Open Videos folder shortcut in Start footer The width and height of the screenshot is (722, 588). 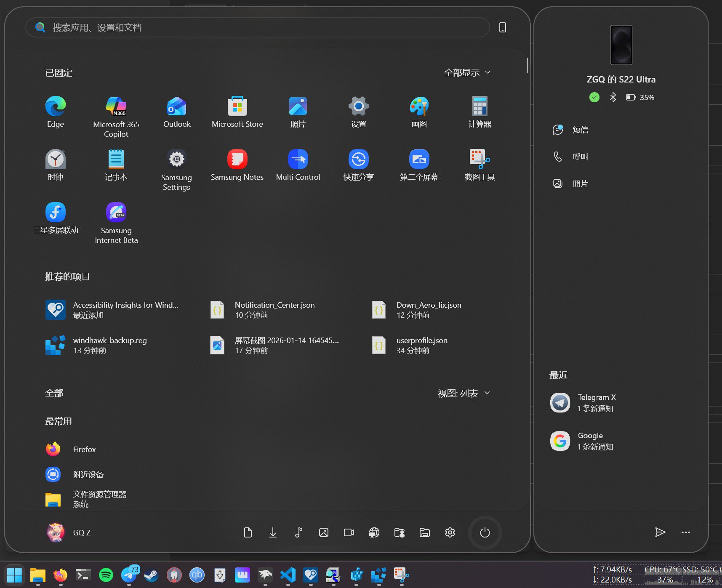click(x=349, y=532)
